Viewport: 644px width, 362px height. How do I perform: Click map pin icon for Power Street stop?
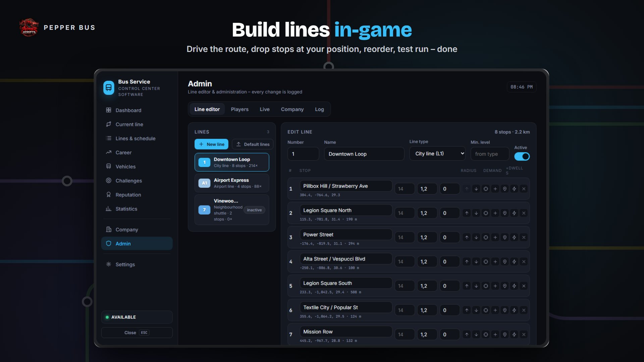pos(504,237)
